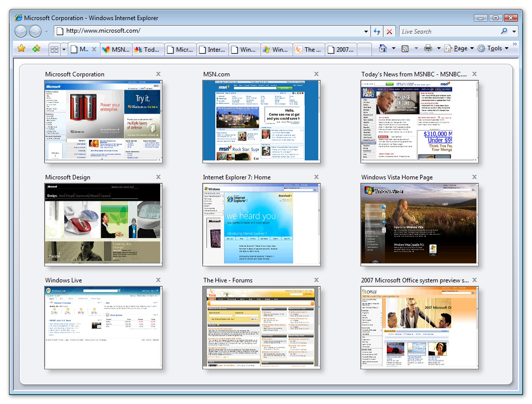Click the Back navigation button
Viewport: 532px width, 404px height.
[x=21, y=32]
